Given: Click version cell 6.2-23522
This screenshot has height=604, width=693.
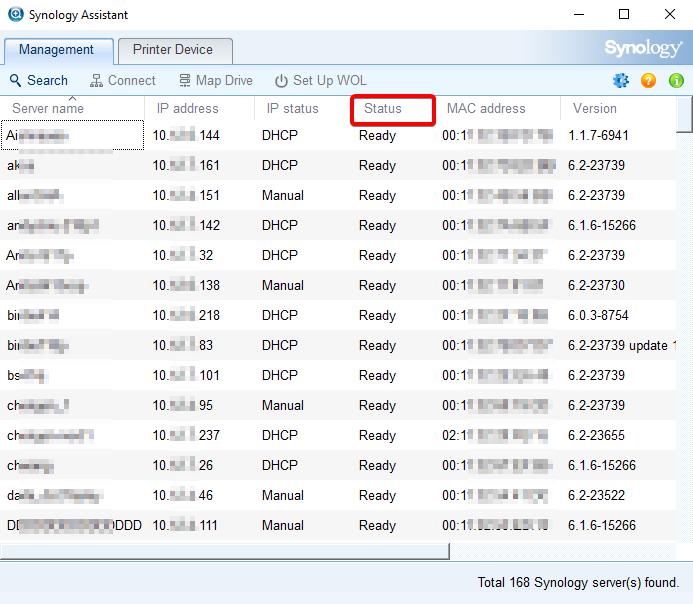Looking at the screenshot, I should click(596, 495).
